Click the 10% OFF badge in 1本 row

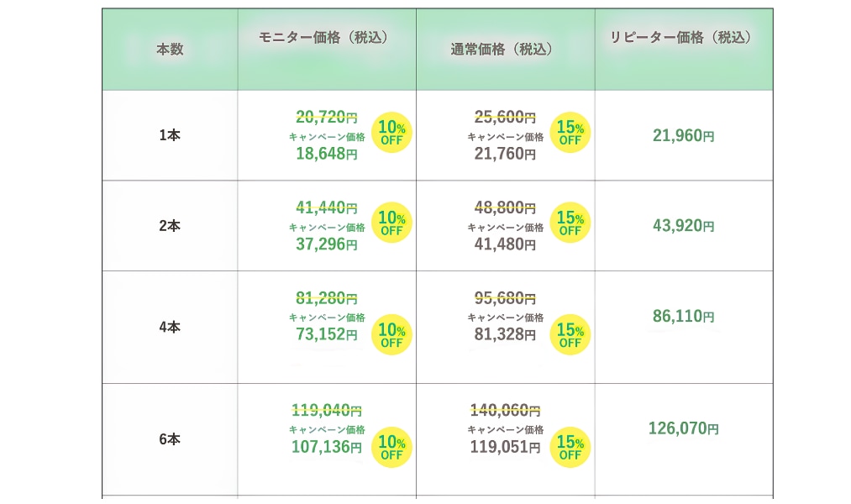[391, 133]
